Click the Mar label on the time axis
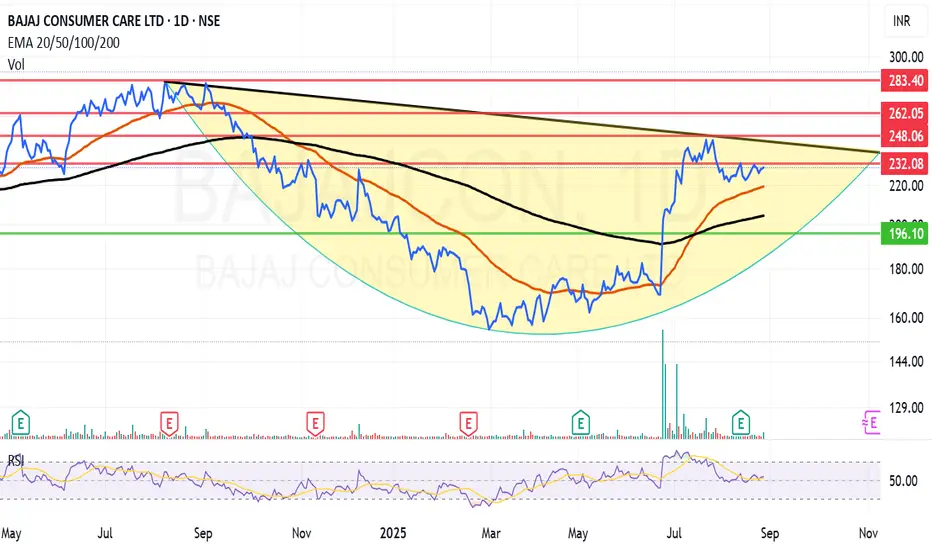932x550 pixels. (490, 533)
